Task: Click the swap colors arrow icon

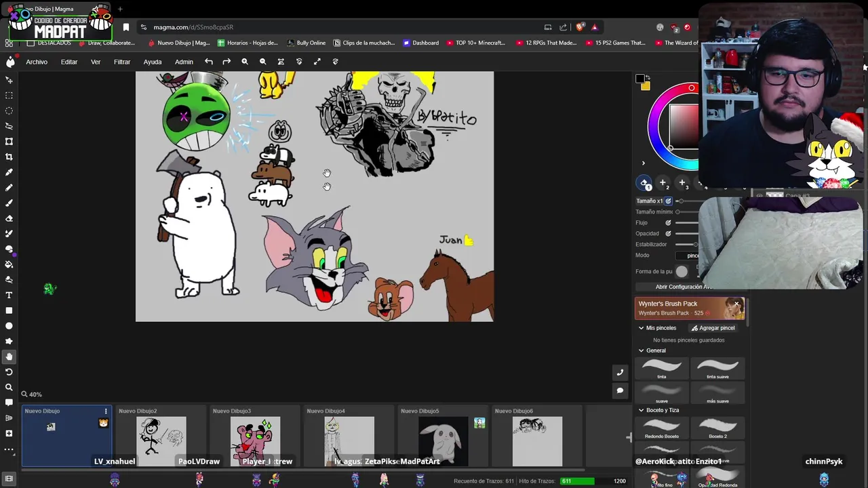Action: tap(648, 77)
